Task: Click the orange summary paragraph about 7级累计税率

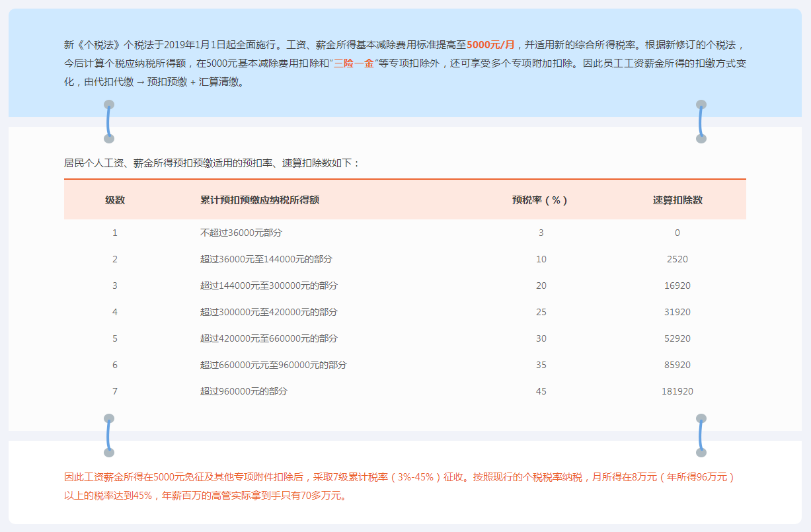Action: pos(400,486)
